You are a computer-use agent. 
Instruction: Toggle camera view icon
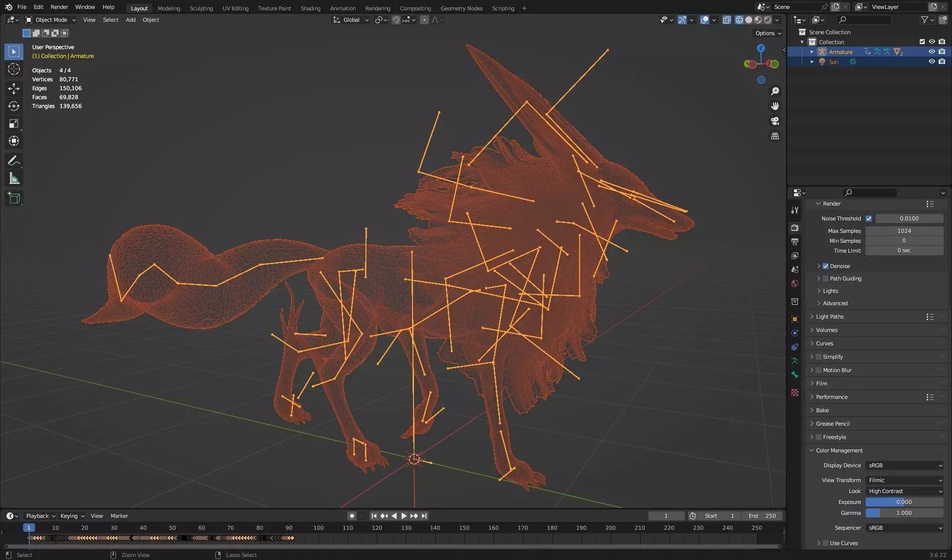(x=774, y=121)
